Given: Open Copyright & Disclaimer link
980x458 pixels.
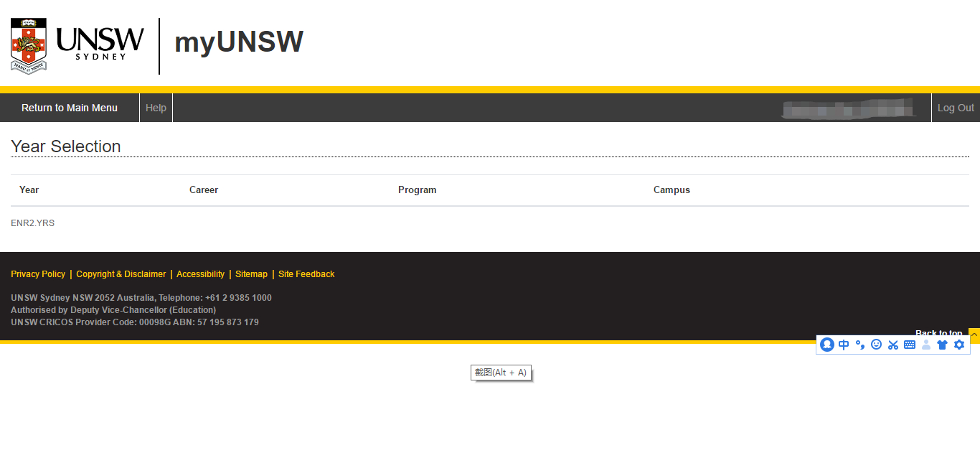Looking at the screenshot, I should coord(121,274).
